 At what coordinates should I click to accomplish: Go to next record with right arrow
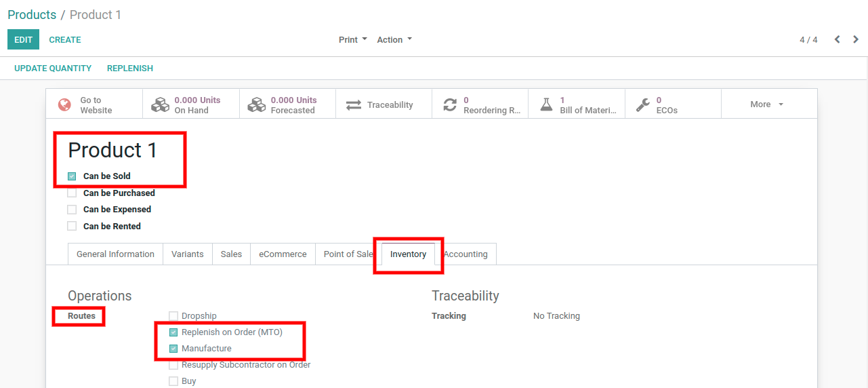coord(856,39)
